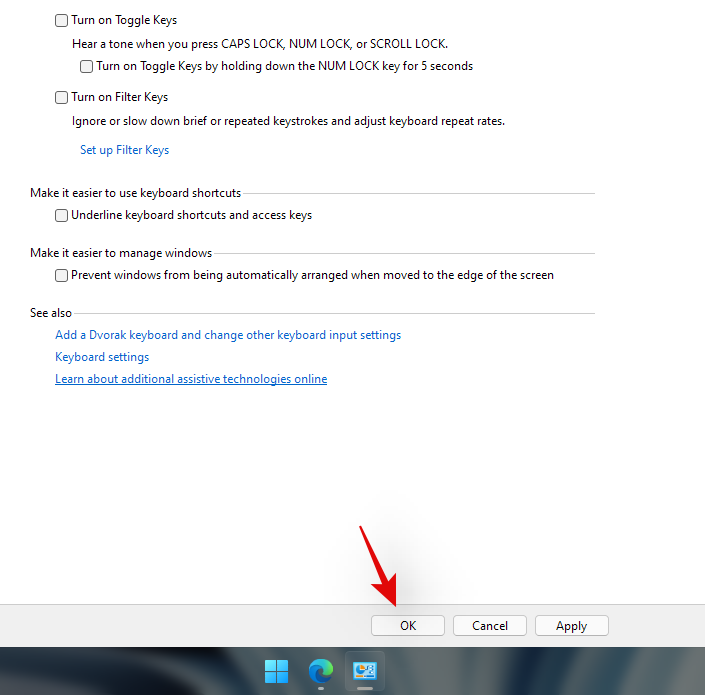The width and height of the screenshot is (705, 695).
Task: Select 'Make it easier to manage windows' heading
Action: click(x=121, y=253)
